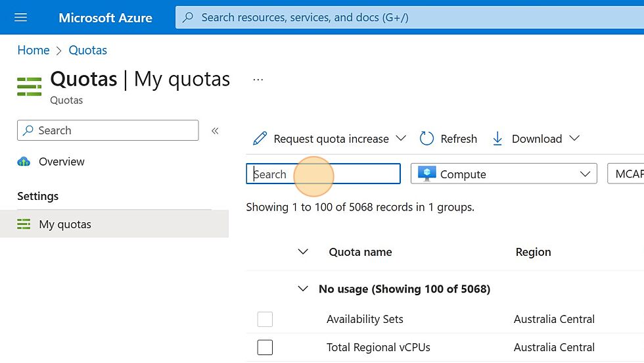Collapse the No usage group
The image size is (644, 363).
click(x=303, y=289)
